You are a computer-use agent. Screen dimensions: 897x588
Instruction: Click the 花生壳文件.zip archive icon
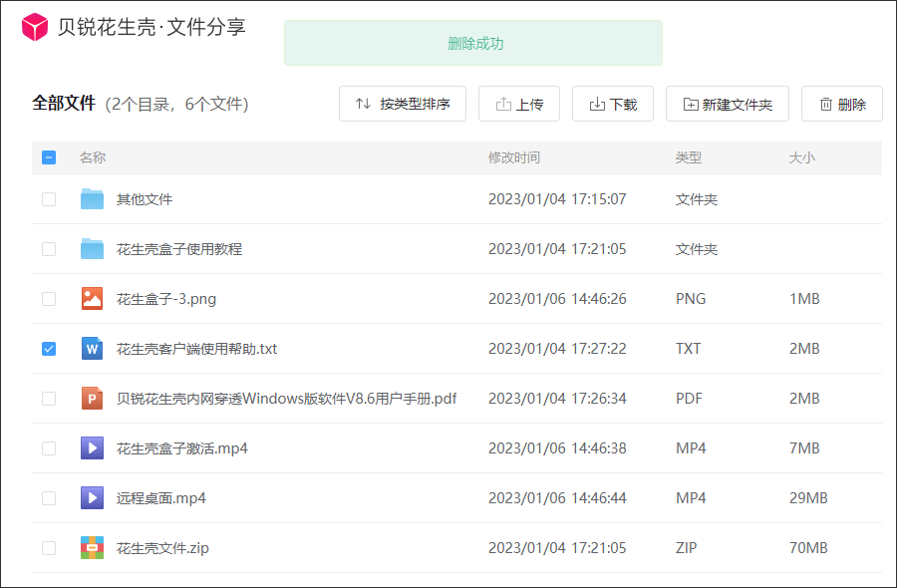point(93,548)
